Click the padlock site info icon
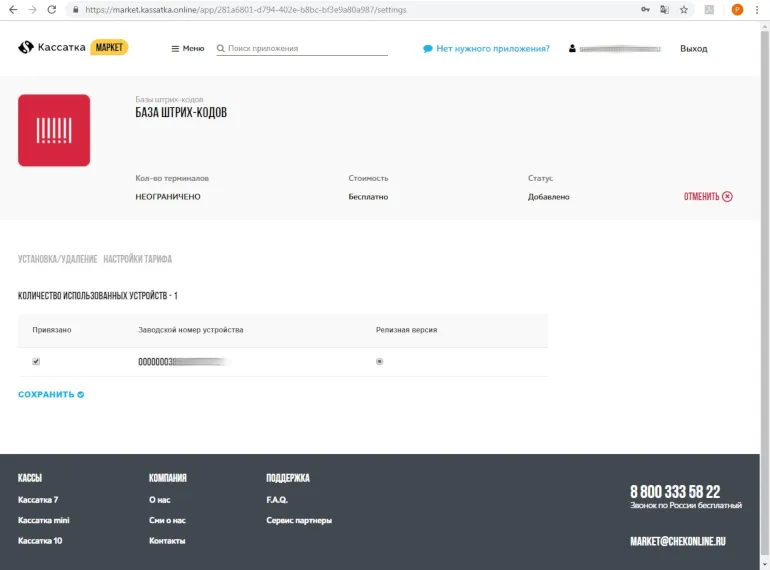This screenshot has height=570, width=770. (x=75, y=9)
